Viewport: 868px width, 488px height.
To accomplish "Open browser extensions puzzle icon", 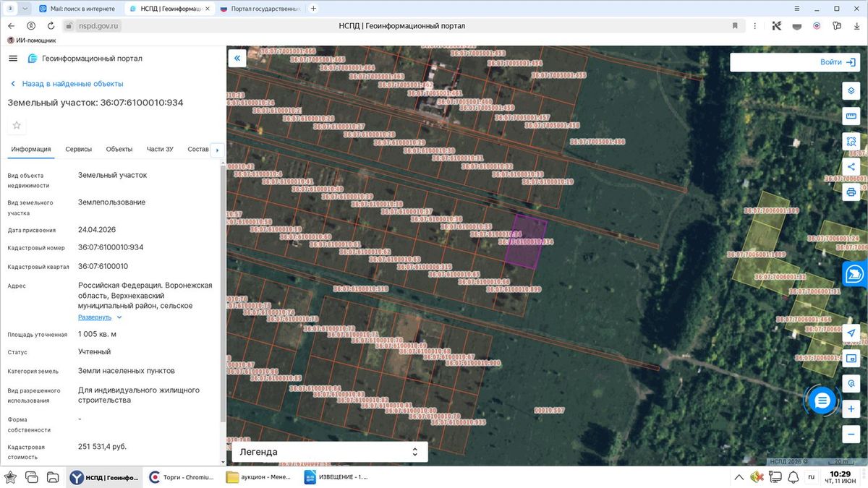I will (837, 25).
